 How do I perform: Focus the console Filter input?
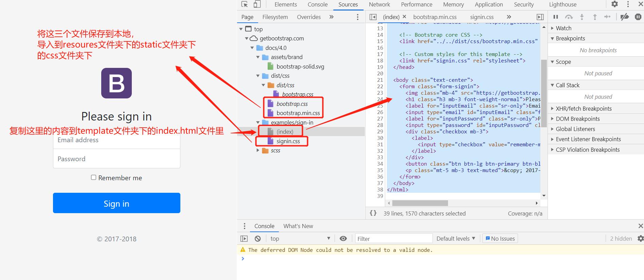(x=393, y=239)
